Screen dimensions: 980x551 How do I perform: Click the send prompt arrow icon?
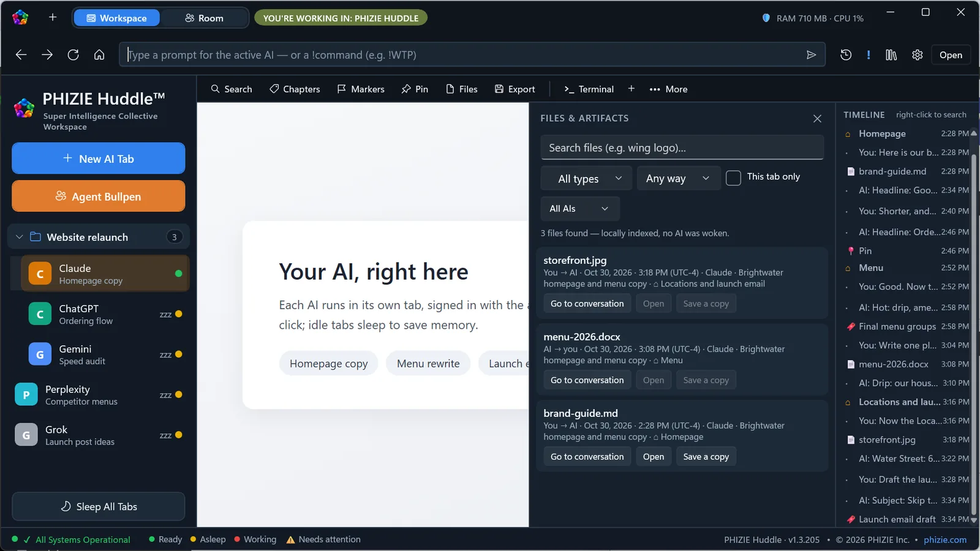pos(811,55)
